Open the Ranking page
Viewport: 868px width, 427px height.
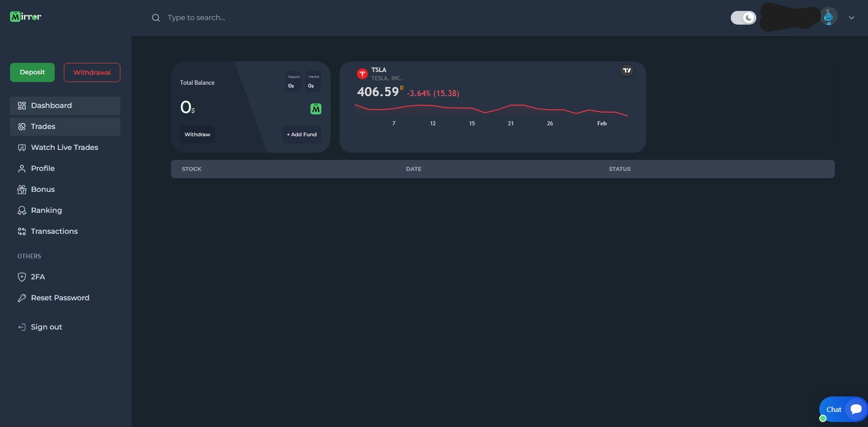pos(46,211)
